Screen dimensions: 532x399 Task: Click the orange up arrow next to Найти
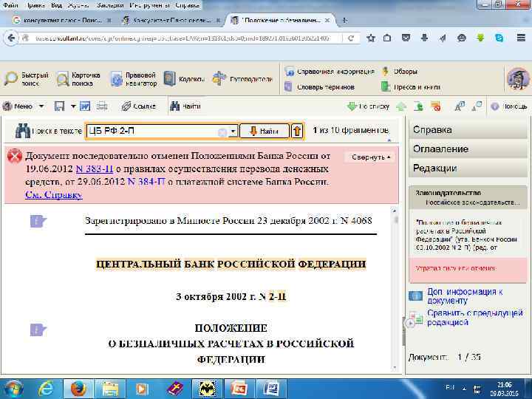click(x=297, y=131)
